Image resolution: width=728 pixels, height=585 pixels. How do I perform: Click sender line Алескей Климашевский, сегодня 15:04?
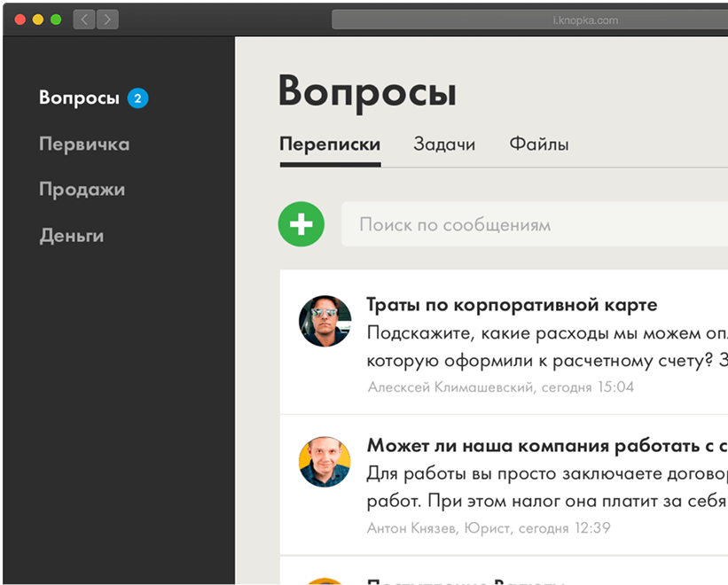pos(500,387)
